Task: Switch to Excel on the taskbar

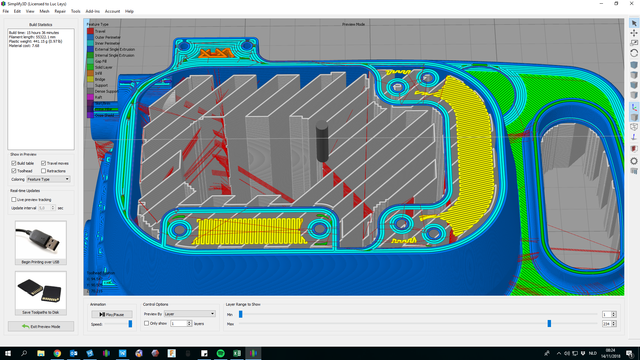Action: coord(237,353)
